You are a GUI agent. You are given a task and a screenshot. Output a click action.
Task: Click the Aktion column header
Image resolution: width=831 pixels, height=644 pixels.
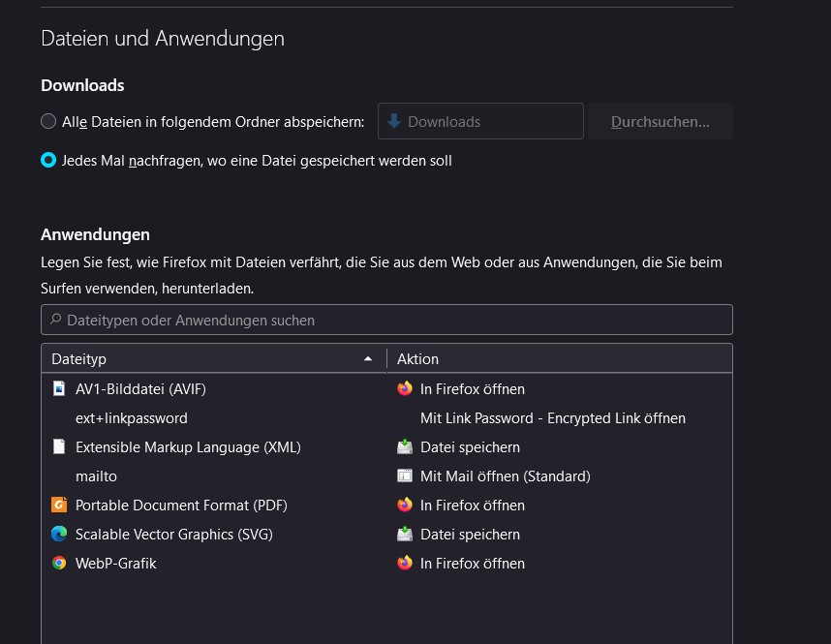pyautogui.click(x=558, y=359)
